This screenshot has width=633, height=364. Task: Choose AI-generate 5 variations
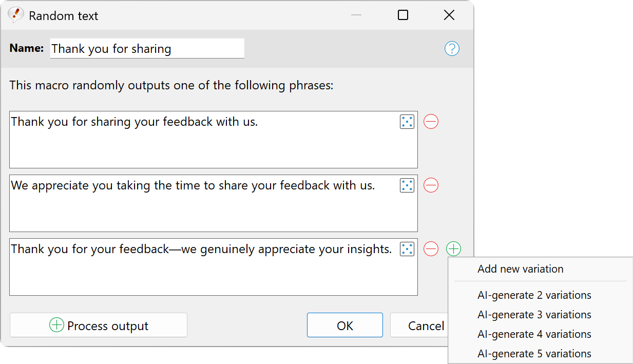534,354
